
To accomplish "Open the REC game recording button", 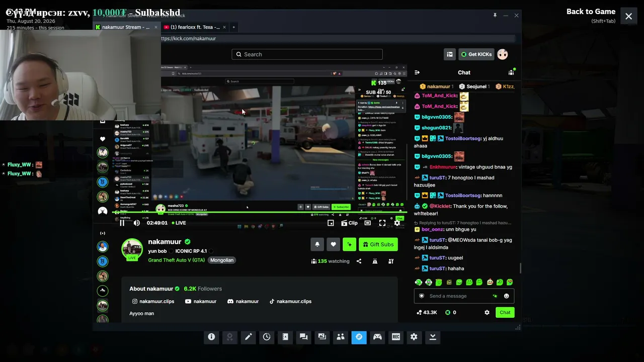I will [396, 337].
